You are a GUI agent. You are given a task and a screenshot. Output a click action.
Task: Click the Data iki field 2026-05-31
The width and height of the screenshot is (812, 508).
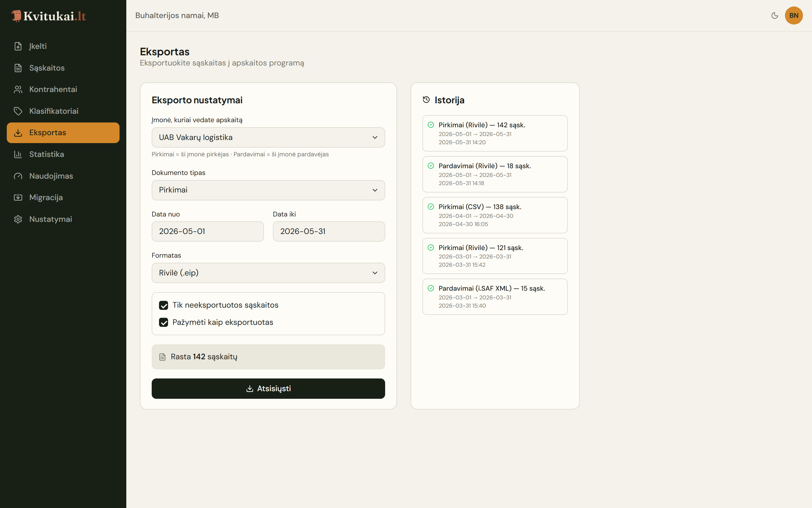point(329,231)
